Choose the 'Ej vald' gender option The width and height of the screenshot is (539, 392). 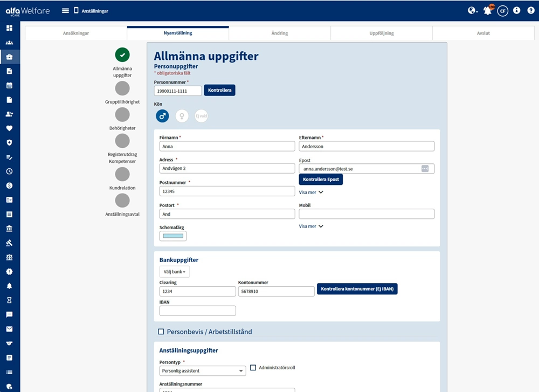coord(201,115)
